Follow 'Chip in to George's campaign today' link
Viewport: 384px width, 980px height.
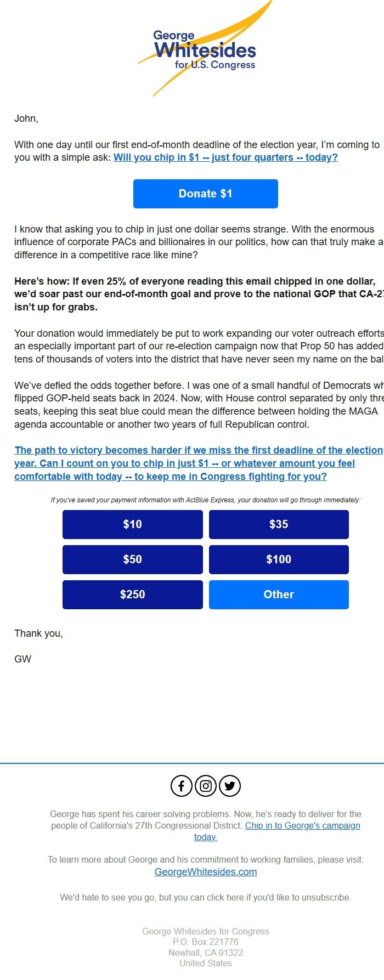(x=302, y=825)
